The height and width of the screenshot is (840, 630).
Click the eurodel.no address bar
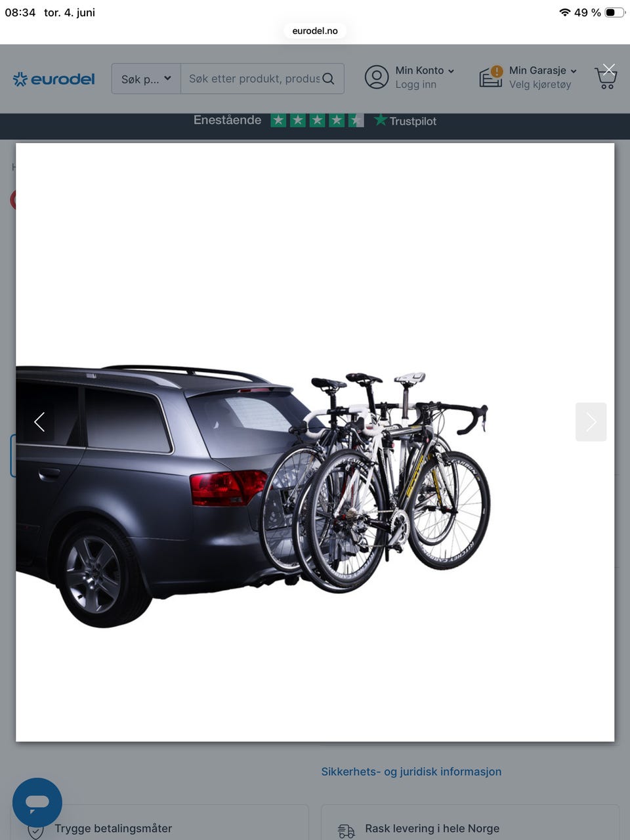pyautogui.click(x=315, y=31)
